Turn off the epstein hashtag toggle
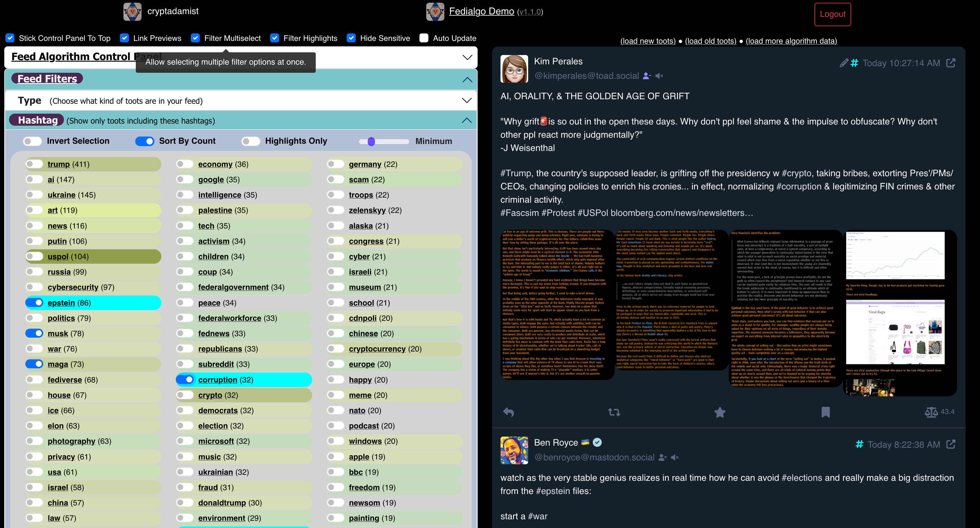 coord(35,303)
